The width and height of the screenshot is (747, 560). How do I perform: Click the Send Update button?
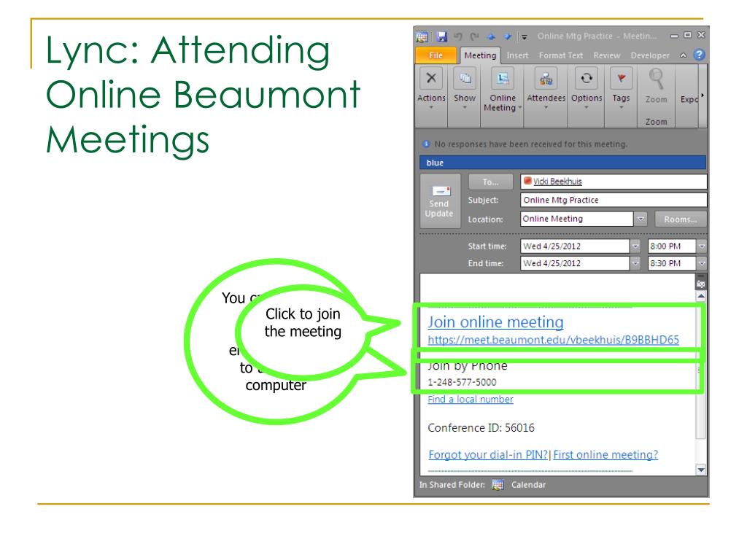(x=439, y=201)
